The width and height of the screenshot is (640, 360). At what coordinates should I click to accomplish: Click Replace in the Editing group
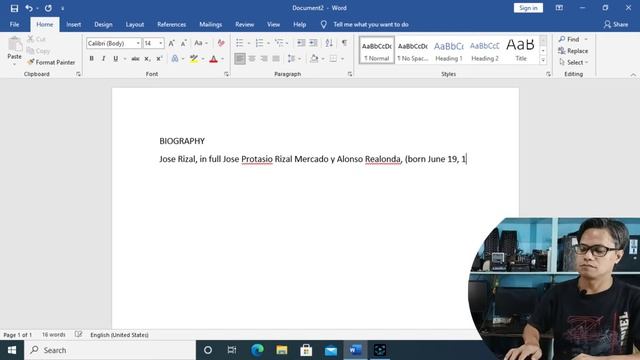[x=573, y=51]
